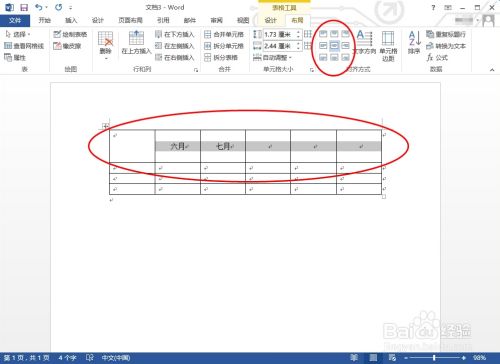This screenshot has width=500, height=364.
Task: Open the 文件 (File) tab
Action: click(x=15, y=20)
